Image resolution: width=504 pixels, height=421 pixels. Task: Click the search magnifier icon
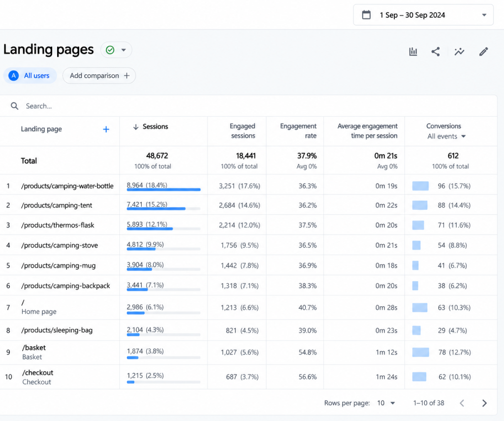(14, 106)
